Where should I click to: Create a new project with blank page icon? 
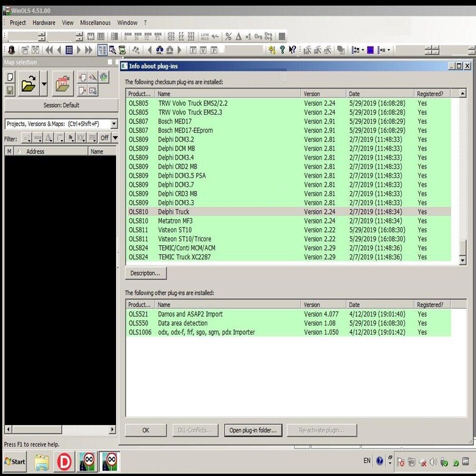(10, 78)
